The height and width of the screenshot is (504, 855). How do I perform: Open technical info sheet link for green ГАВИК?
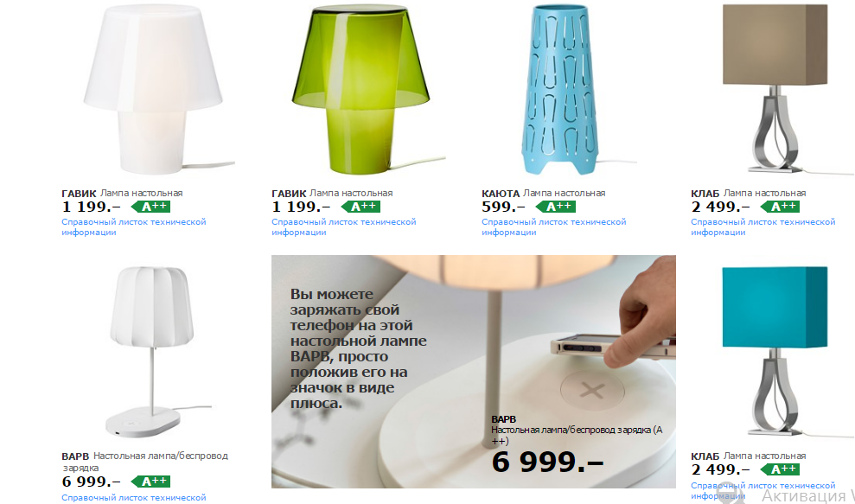pos(343,226)
